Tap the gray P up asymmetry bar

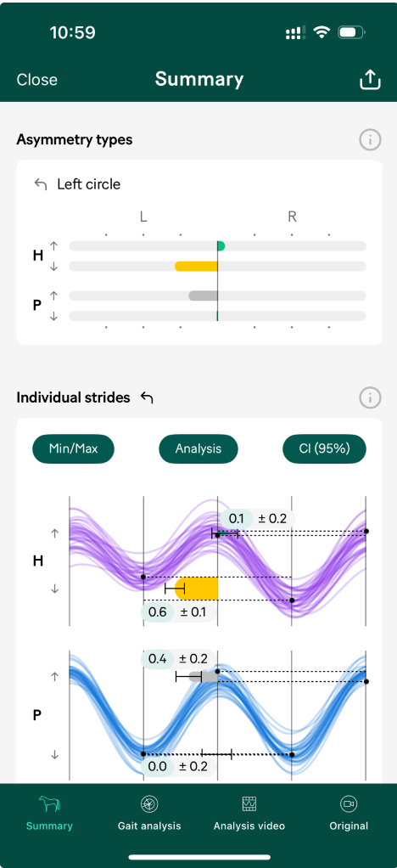point(203,296)
